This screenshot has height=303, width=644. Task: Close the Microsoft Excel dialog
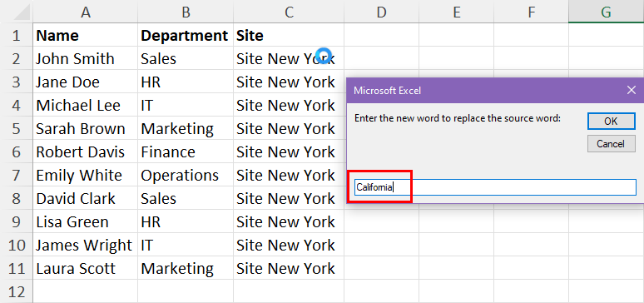(x=632, y=90)
